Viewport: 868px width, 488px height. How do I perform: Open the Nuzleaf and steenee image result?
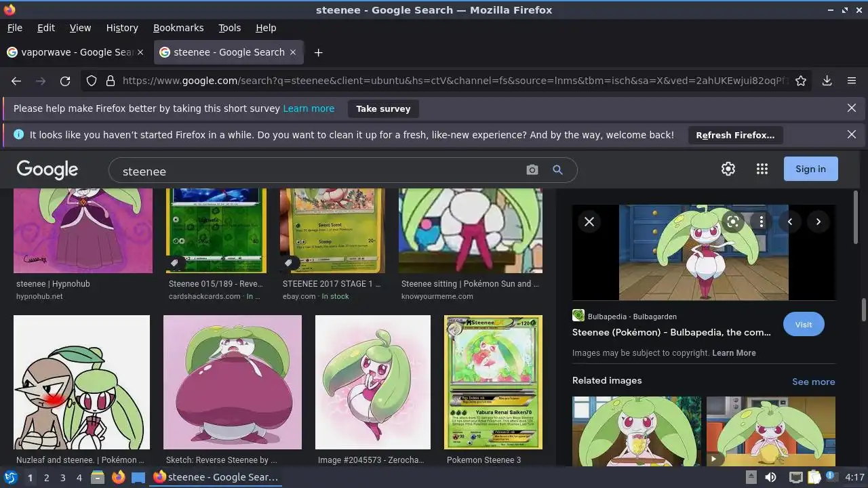pos(81,382)
